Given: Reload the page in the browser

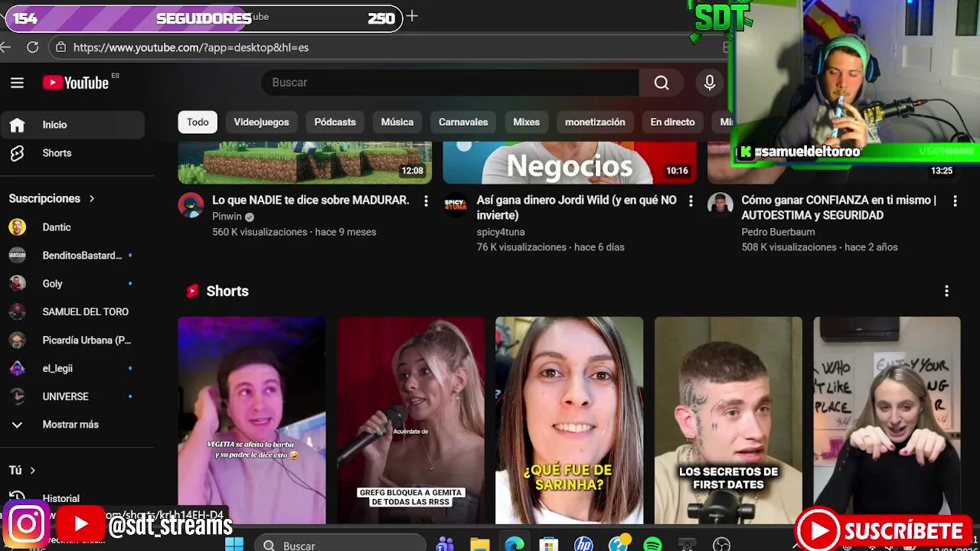Looking at the screenshot, I should click(32, 47).
